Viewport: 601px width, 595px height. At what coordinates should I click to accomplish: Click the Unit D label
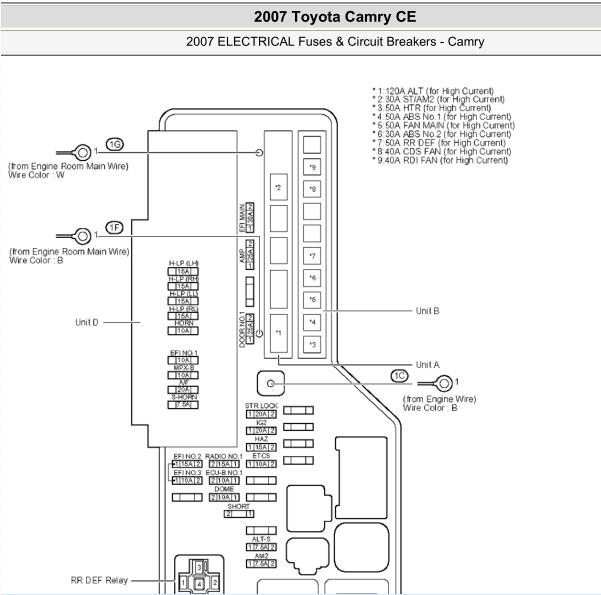pos(87,322)
